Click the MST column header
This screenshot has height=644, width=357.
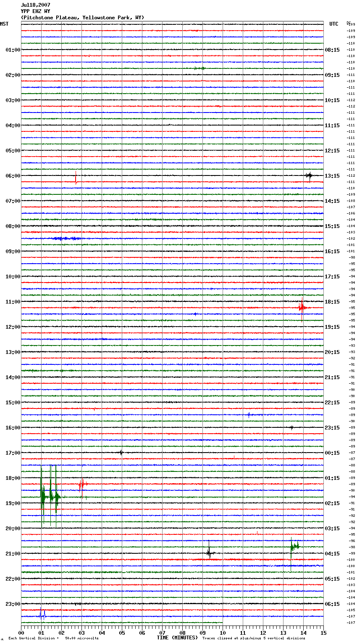click(4, 24)
